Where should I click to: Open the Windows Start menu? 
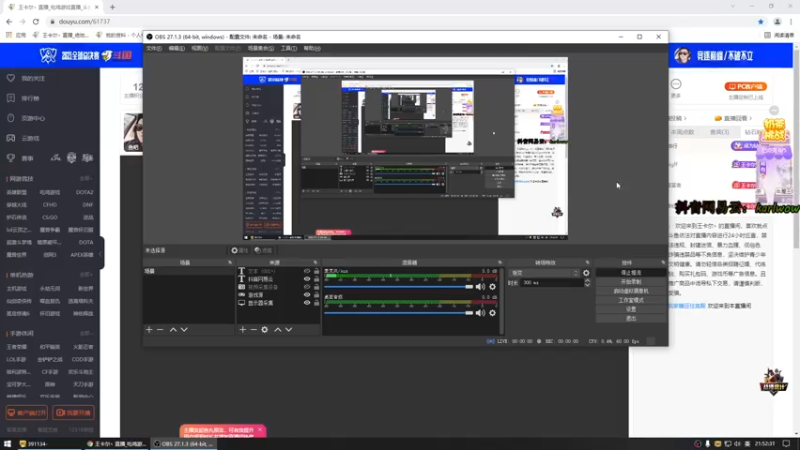point(7,444)
